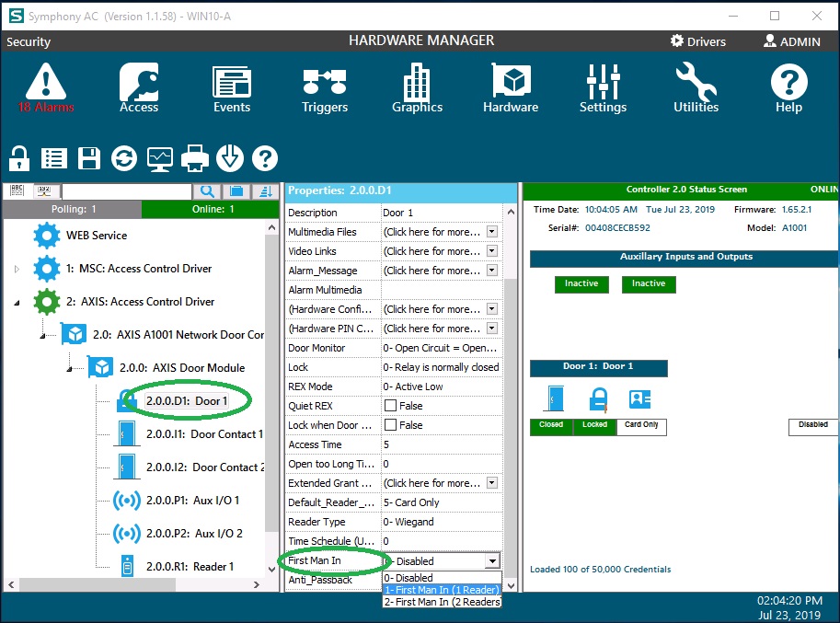
Task: Open the Settings section
Action: coord(604,87)
